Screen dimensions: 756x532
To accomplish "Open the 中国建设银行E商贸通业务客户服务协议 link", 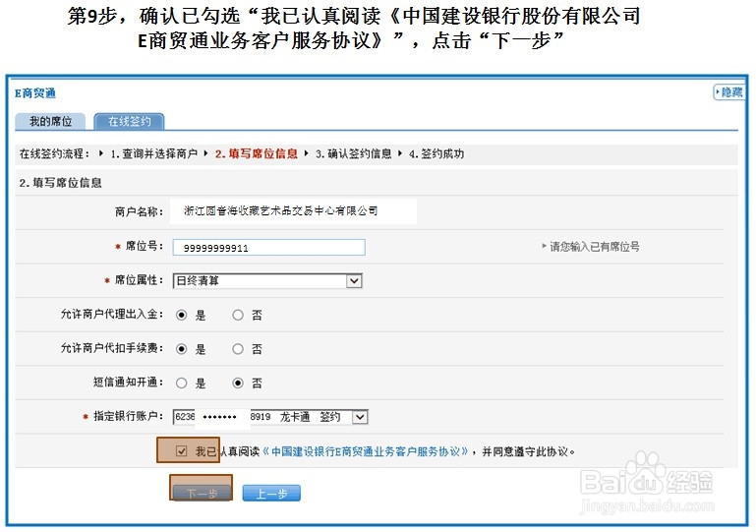I will 365,452.
